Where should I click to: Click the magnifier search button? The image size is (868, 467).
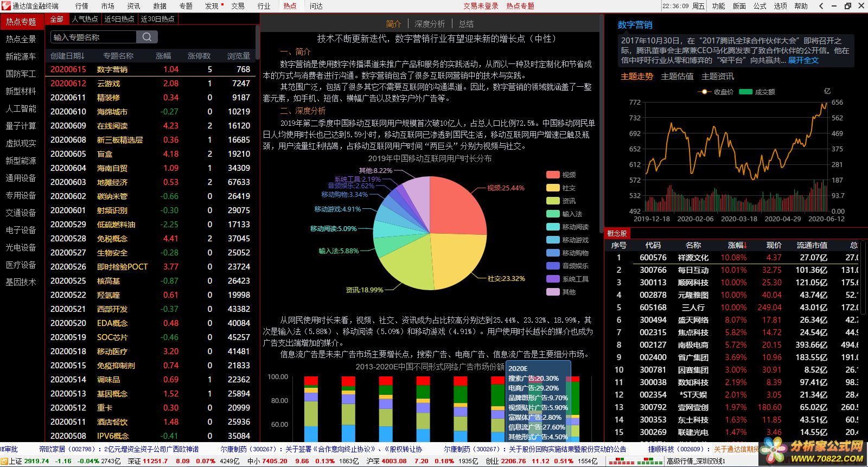coord(147,37)
